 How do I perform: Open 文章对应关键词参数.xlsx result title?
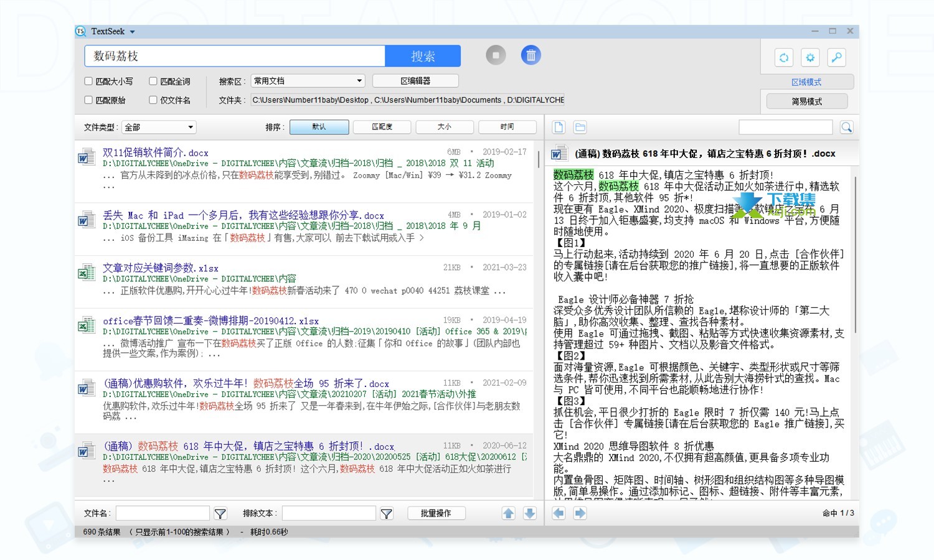tap(161, 268)
